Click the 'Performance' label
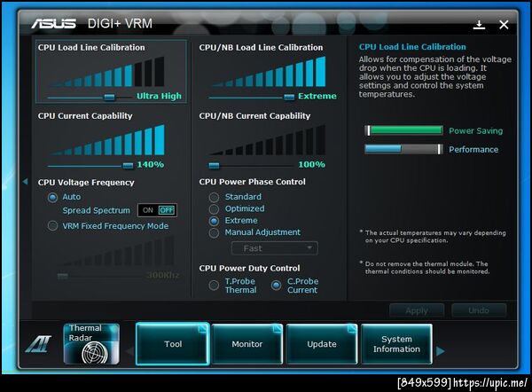The image size is (532, 392). [x=473, y=150]
